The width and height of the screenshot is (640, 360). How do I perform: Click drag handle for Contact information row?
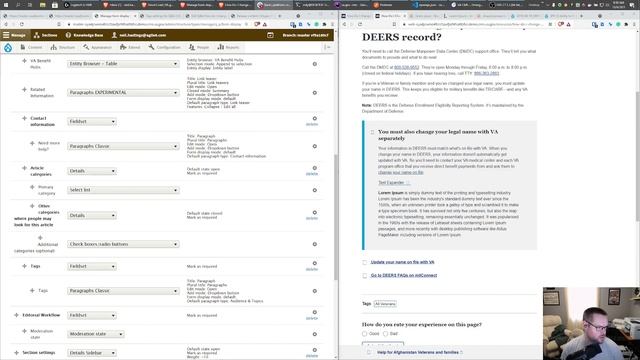click(24, 118)
